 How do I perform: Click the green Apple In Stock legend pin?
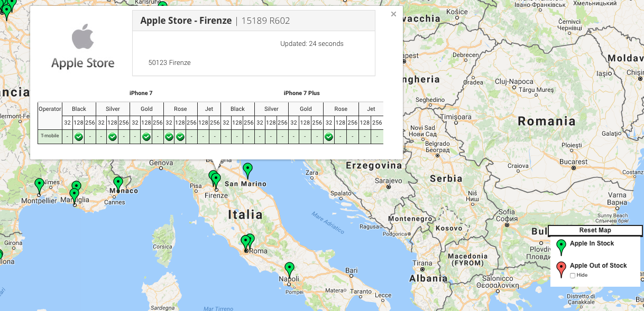(561, 247)
